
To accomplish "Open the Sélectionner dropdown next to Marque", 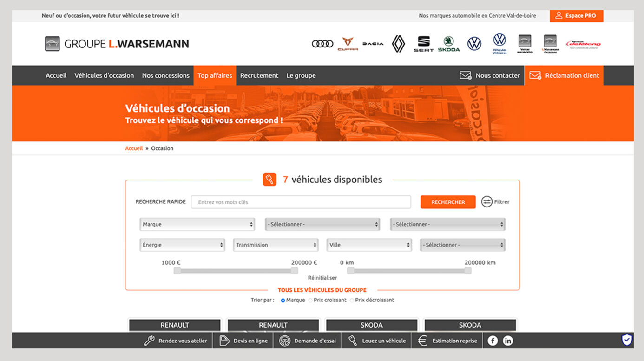I will [x=322, y=224].
